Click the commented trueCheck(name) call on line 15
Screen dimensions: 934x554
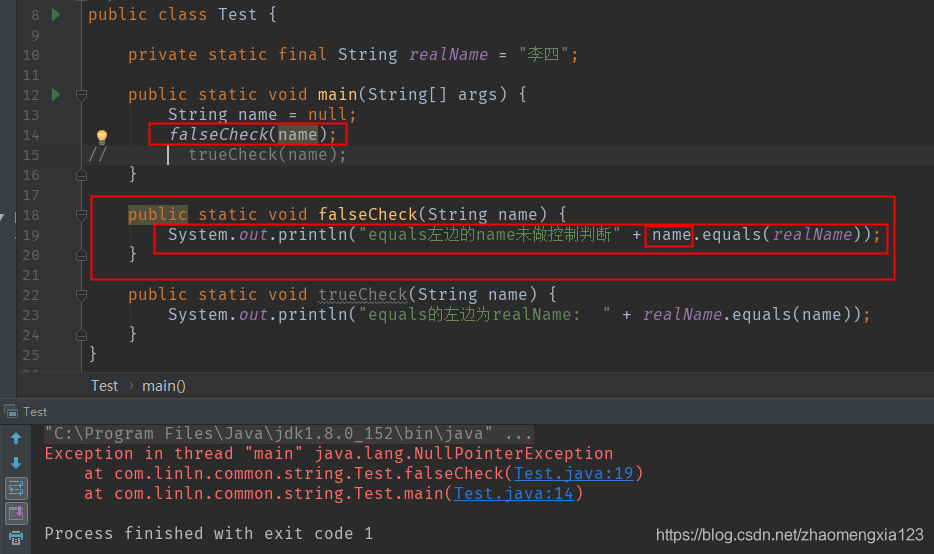coord(267,155)
